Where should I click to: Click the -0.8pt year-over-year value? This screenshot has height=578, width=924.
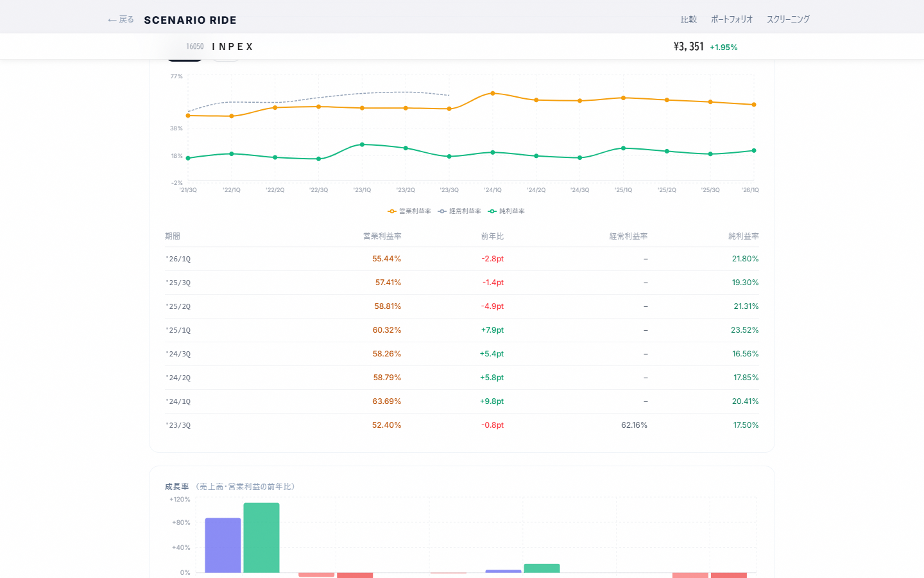(x=493, y=425)
